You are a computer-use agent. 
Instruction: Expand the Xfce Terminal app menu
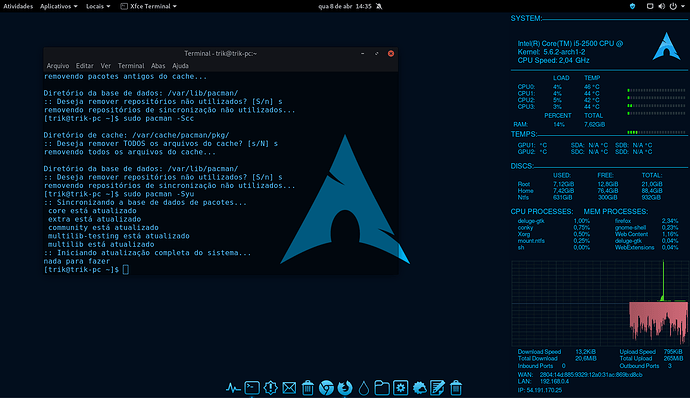pyautogui.click(x=149, y=6)
